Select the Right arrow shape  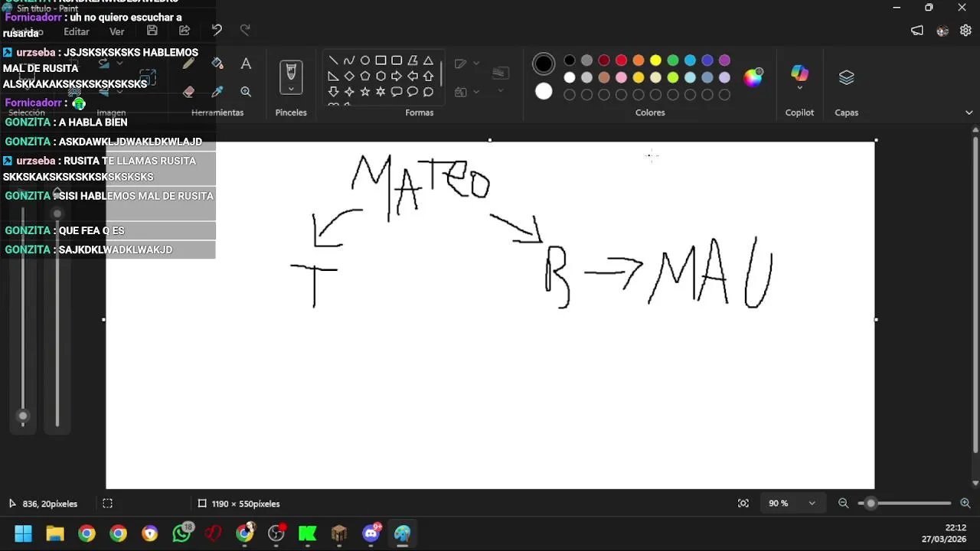pyautogui.click(x=397, y=77)
